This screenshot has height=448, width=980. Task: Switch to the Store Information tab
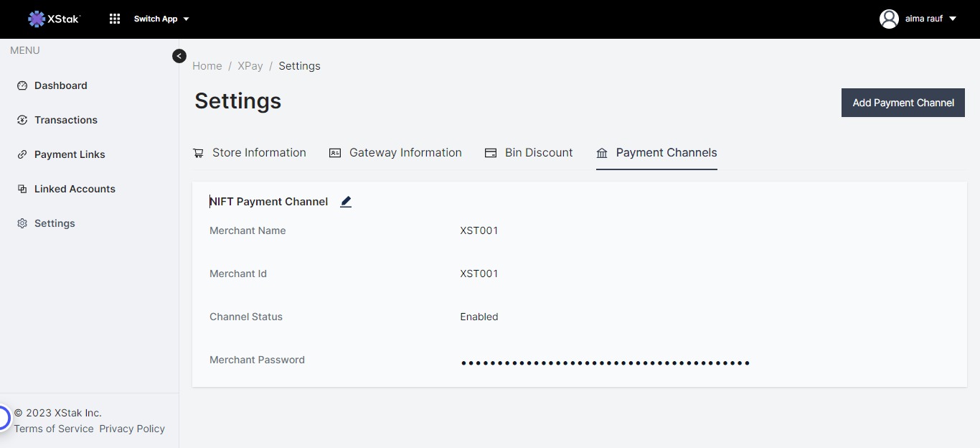(x=258, y=153)
